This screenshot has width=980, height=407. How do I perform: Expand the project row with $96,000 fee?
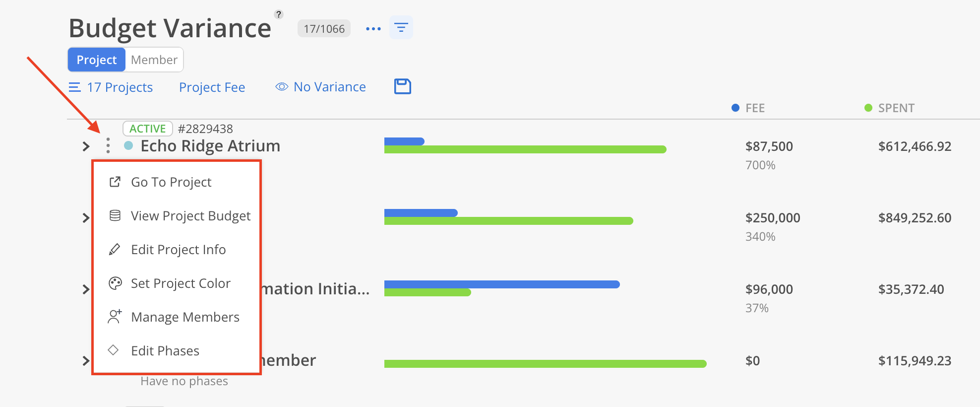tap(86, 289)
